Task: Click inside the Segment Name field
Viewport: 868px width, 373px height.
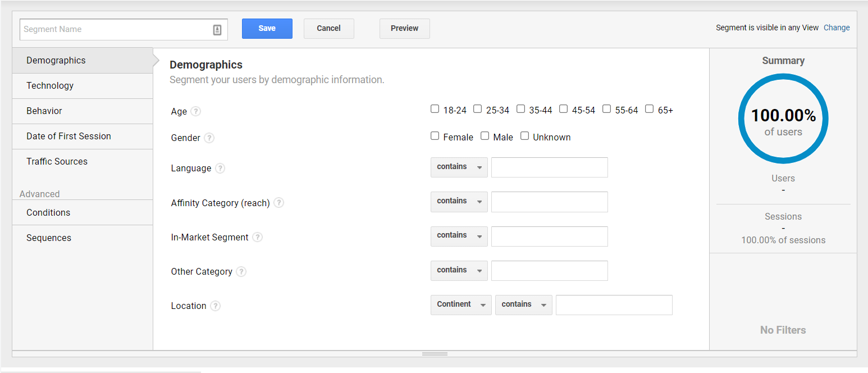Action: tap(112, 29)
